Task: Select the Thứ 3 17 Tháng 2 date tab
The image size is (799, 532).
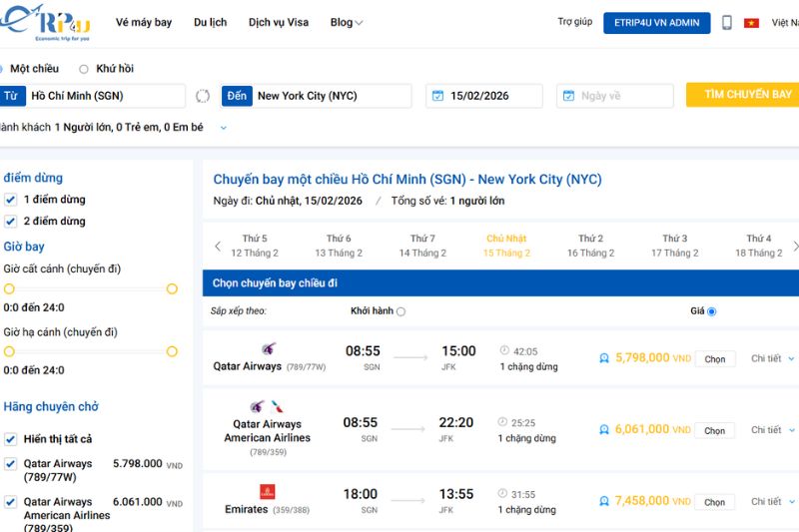Action: click(675, 246)
